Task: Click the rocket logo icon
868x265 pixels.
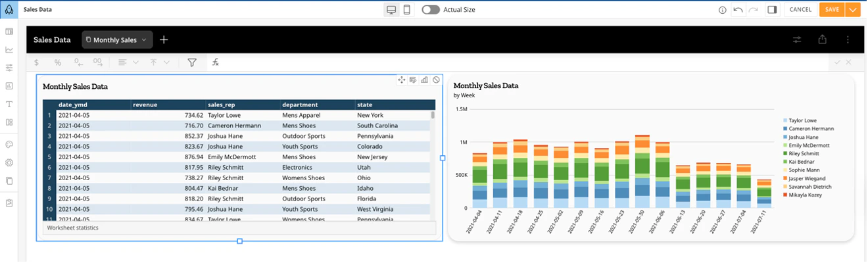Action: click(9, 10)
